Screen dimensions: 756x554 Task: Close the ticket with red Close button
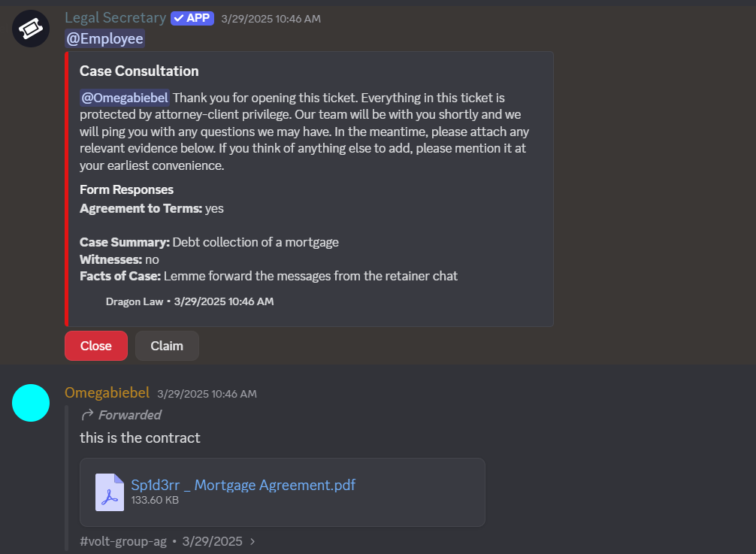pyautogui.click(x=96, y=346)
